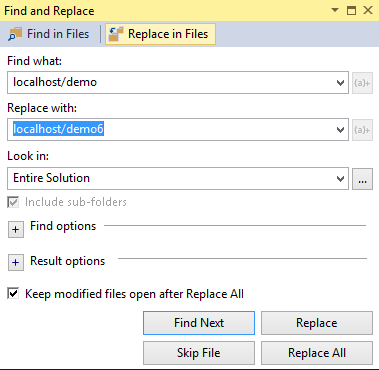
Task: Expand the Find what history dropdown
Action: (x=340, y=83)
